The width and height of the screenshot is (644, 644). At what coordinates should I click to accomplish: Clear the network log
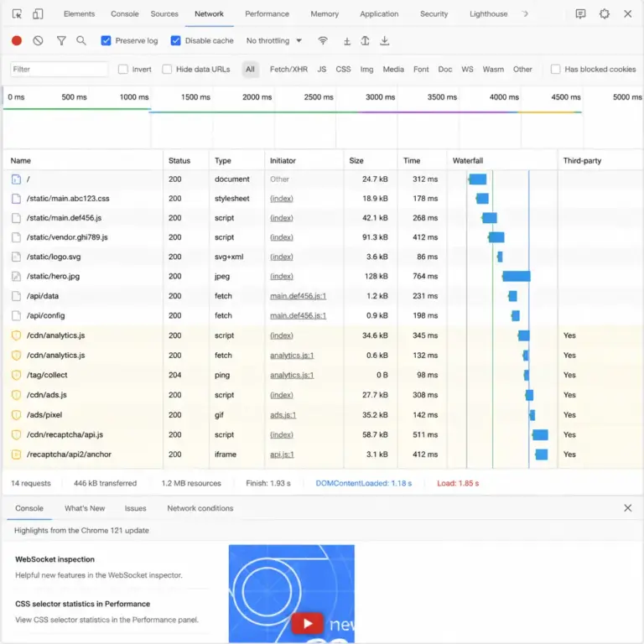click(x=38, y=40)
